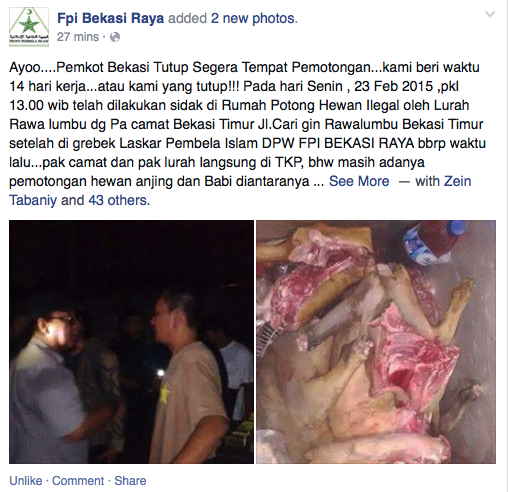The width and height of the screenshot is (508, 492).
Task: Click the man wearing glasses in photo
Action: click(50, 383)
